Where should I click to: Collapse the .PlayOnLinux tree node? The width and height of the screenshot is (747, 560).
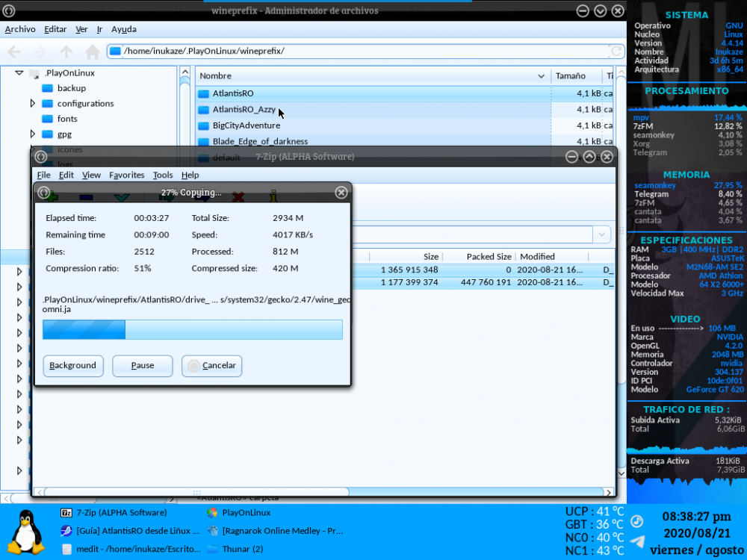[x=19, y=73]
